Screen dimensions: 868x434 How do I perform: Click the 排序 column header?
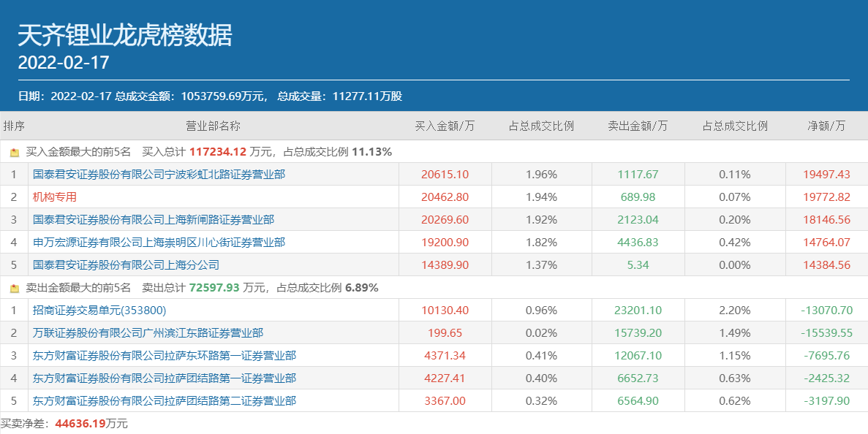[14, 126]
